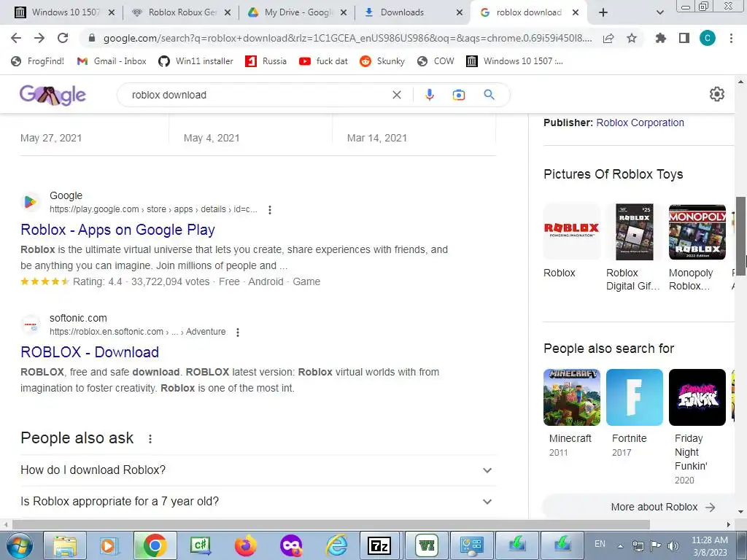The height and width of the screenshot is (560, 747).
Task: Click More about Roblox button
Action: (640, 507)
